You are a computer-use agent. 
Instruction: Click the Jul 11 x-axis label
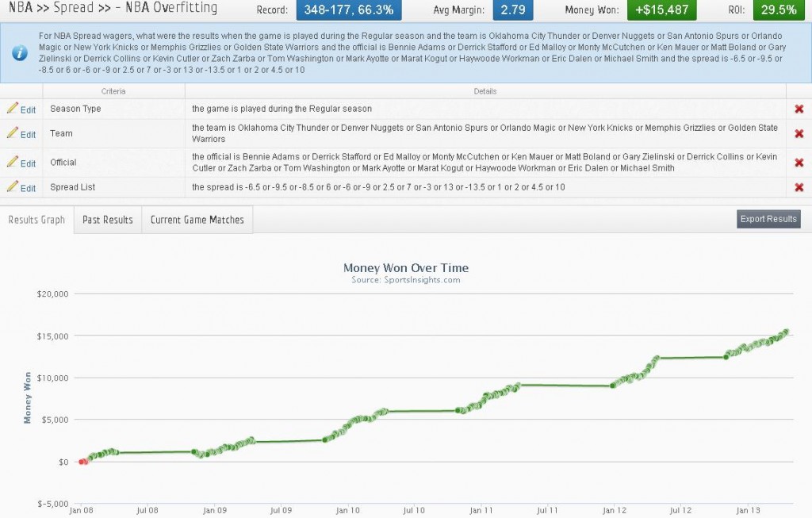547,510
